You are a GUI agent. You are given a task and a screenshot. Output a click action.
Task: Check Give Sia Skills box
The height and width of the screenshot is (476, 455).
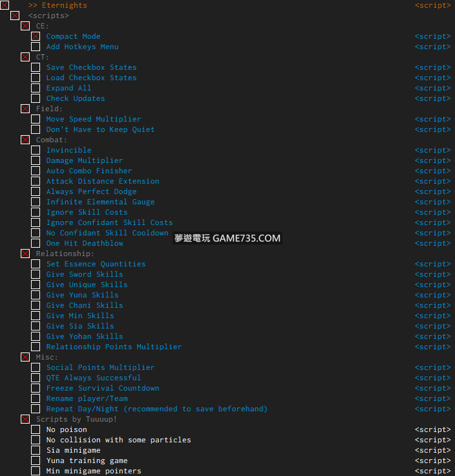(36, 326)
